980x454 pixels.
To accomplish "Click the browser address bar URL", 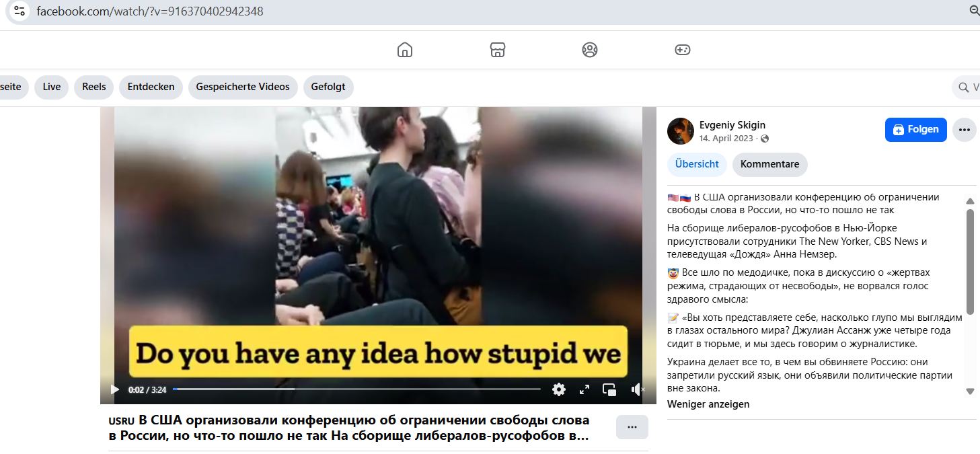I will 150,11.
